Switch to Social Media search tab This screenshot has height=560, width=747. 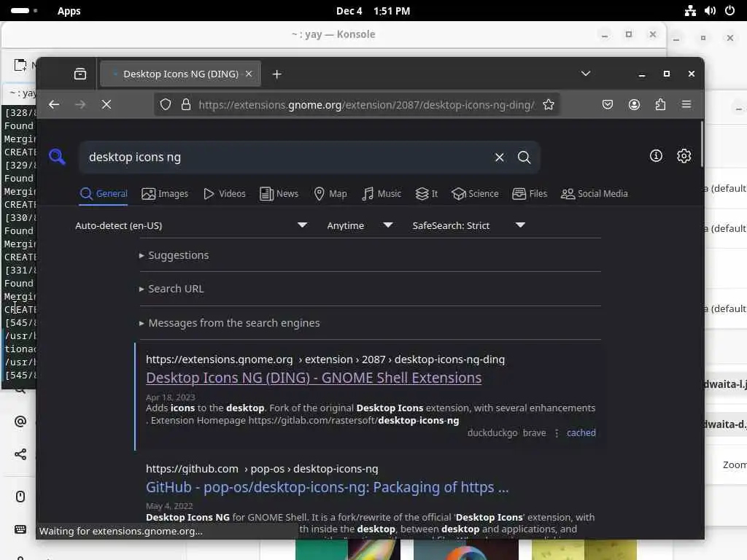click(x=595, y=194)
